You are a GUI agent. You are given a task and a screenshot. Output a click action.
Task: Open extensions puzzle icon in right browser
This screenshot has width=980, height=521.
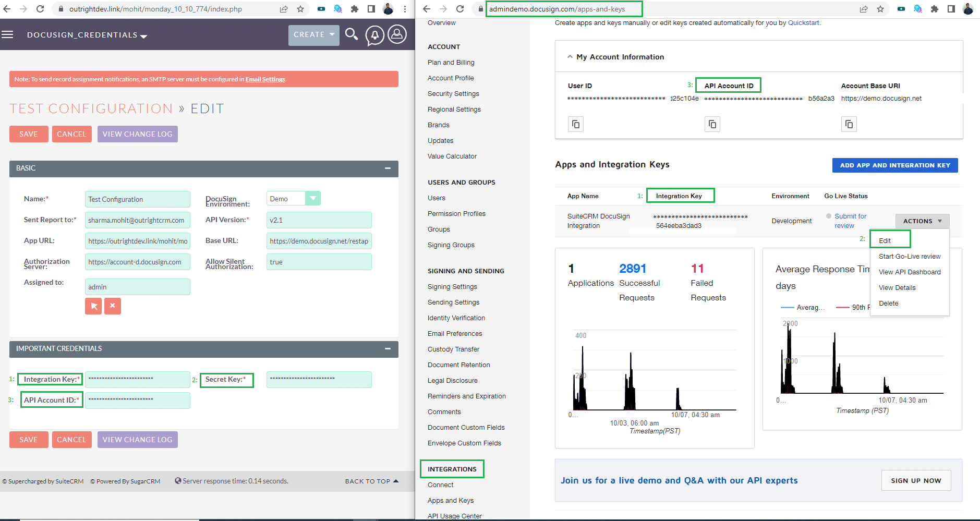point(935,9)
